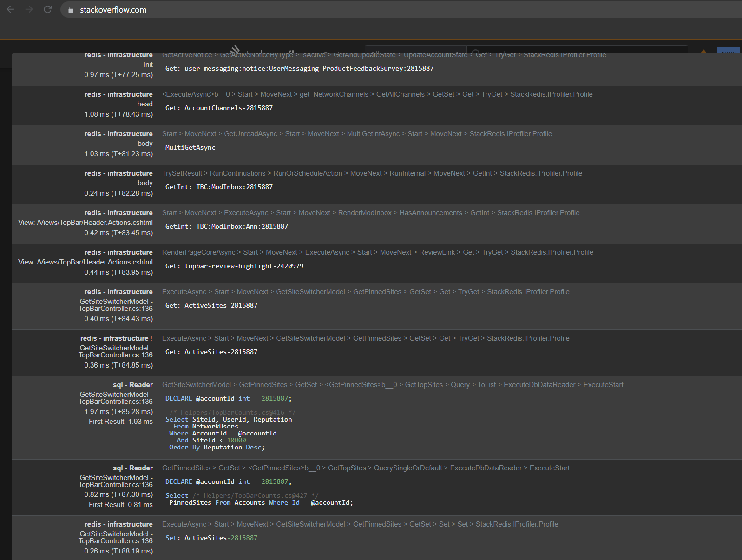Click the 0.24 ms (T+82.28 ms) timing
This screenshot has height=560, width=742.
click(x=118, y=193)
